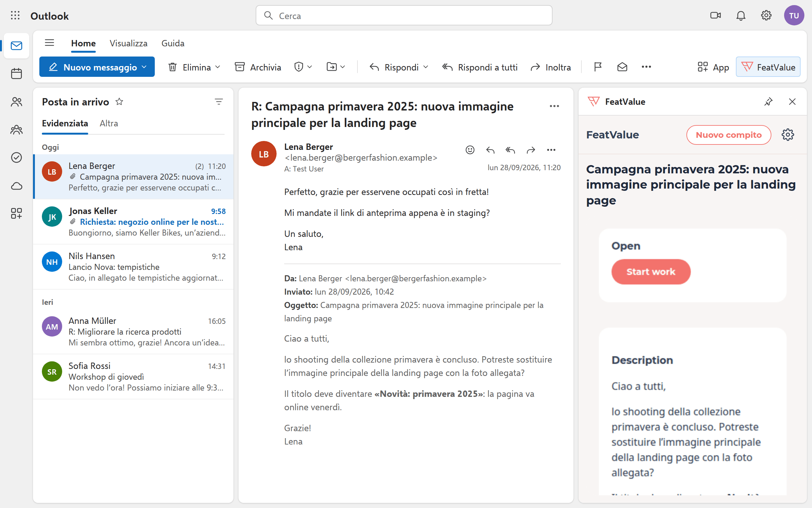Select the Altra inbox tab
The image size is (812, 508).
109,123
